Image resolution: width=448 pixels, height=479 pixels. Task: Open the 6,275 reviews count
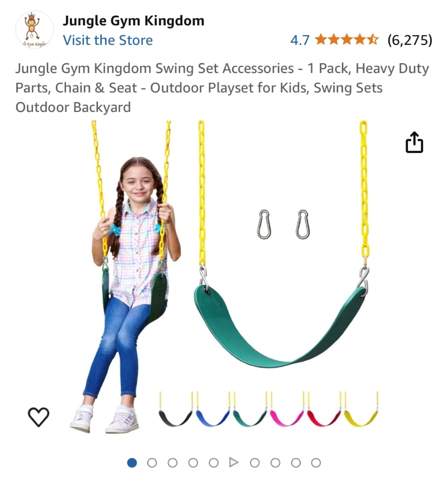click(x=410, y=40)
